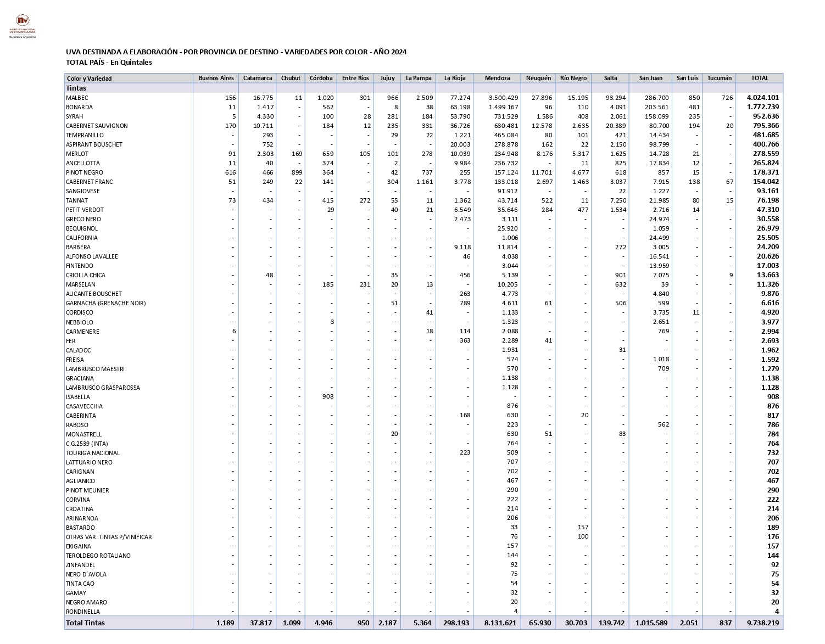This screenshot has height=644, width=825.
Task: Select the ISABELLA Córdoba value 908
Action: [x=328, y=397]
